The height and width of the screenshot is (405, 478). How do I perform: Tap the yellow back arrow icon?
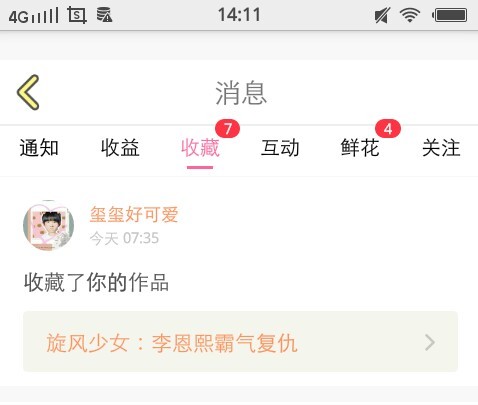(x=28, y=92)
